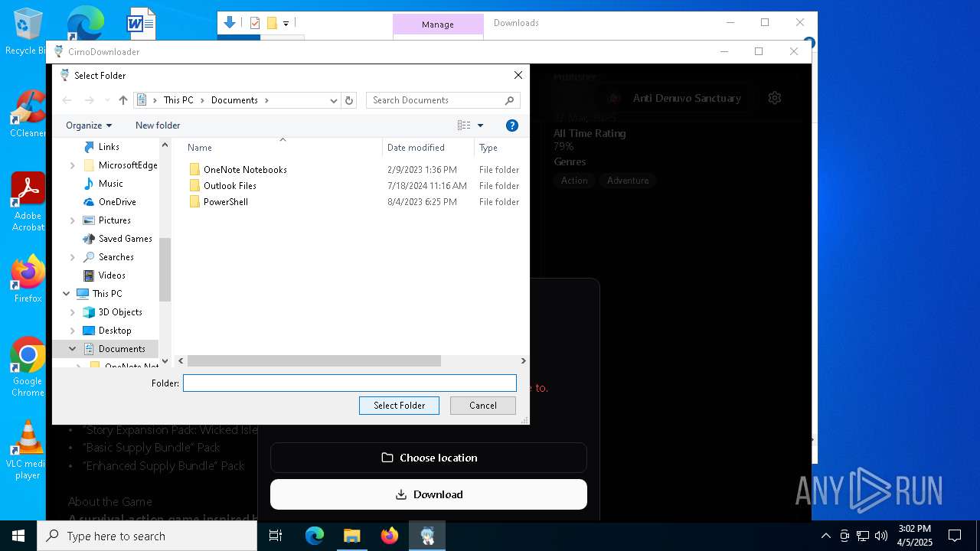980x551 pixels.
Task: Open Google Chrome desktop shortcut
Action: pyautogui.click(x=28, y=367)
